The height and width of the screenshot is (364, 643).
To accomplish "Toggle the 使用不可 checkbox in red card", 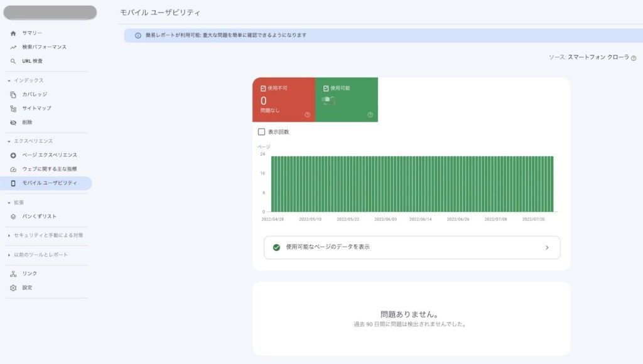I will click(x=264, y=88).
